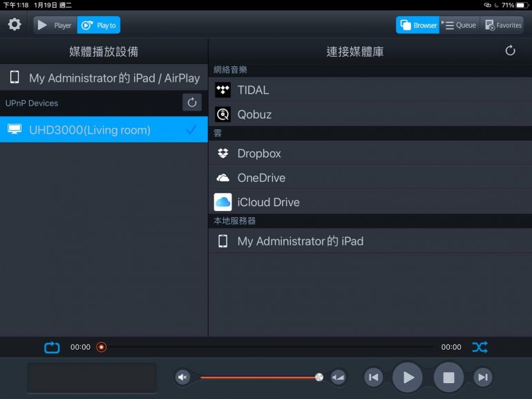This screenshot has height=399, width=532.
Task: Select My Administrator iPad / AirPlay renderer
Action: (x=104, y=77)
